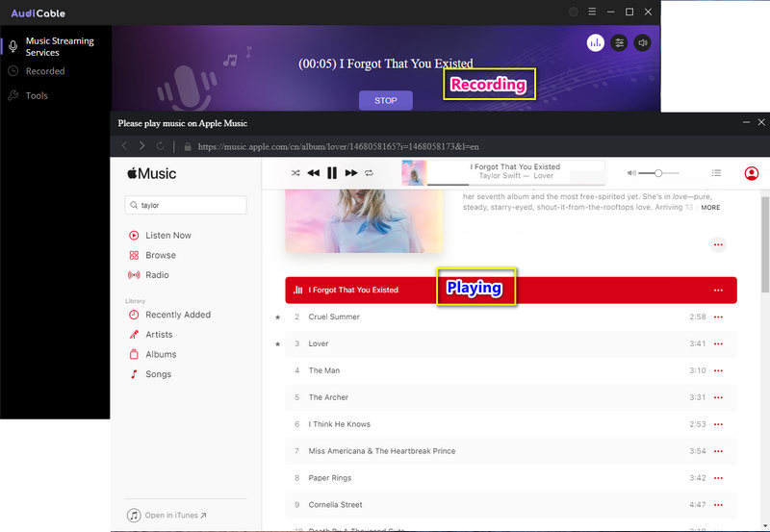
Task: Select Miss Americana & The Heartbreak Prince
Action: click(x=511, y=451)
